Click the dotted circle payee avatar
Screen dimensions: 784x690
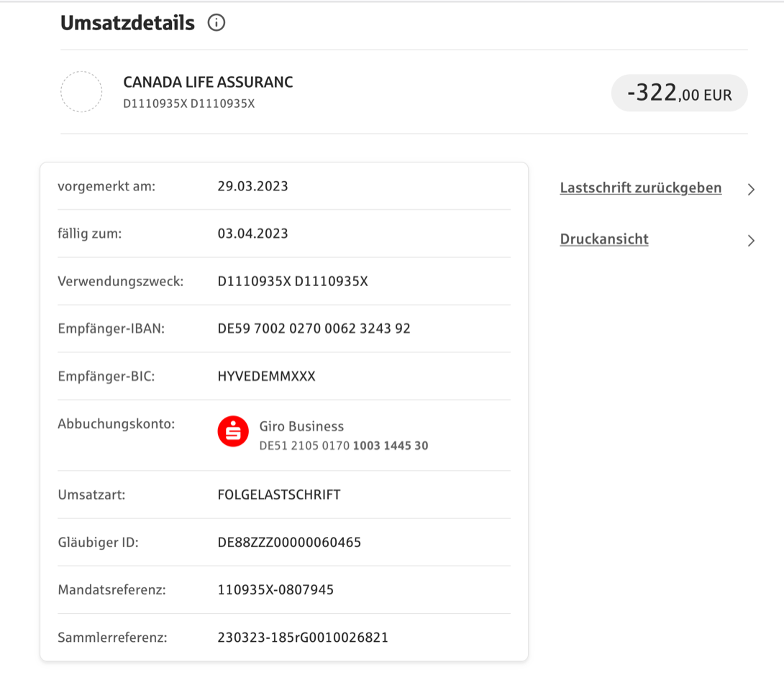pos(81,92)
